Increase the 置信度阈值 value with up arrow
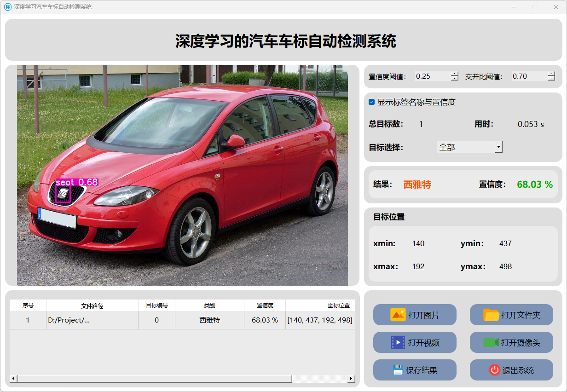 click(x=455, y=74)
